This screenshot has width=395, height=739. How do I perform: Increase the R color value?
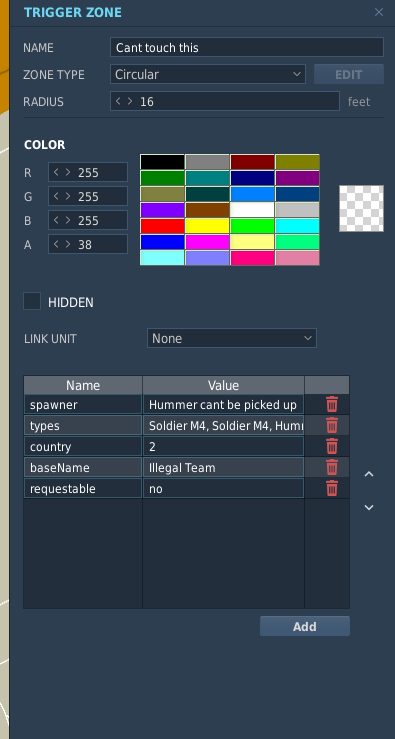tap(68, 172)
